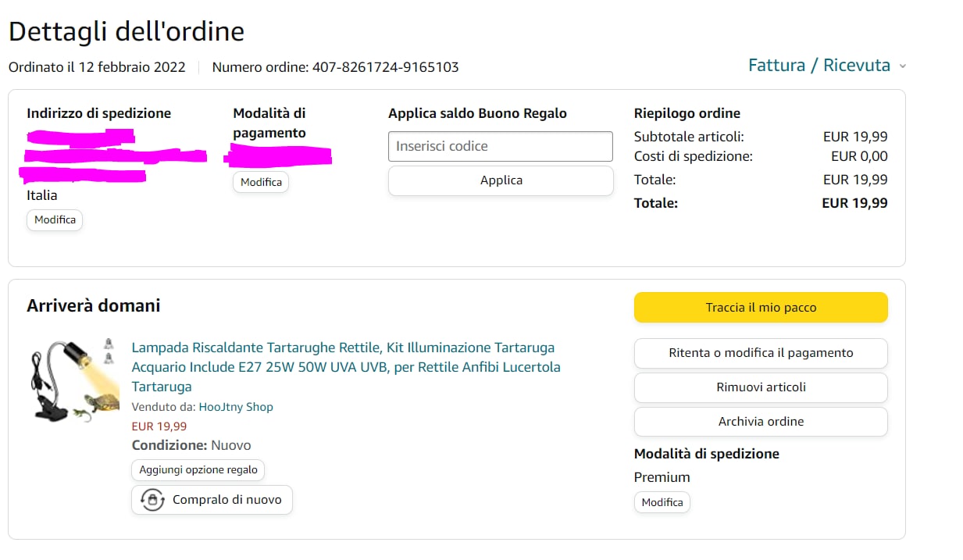Open the Fattura / Ricevuta dropdown link
This screenshot has height=560, width=963.
tap(819, 66)
